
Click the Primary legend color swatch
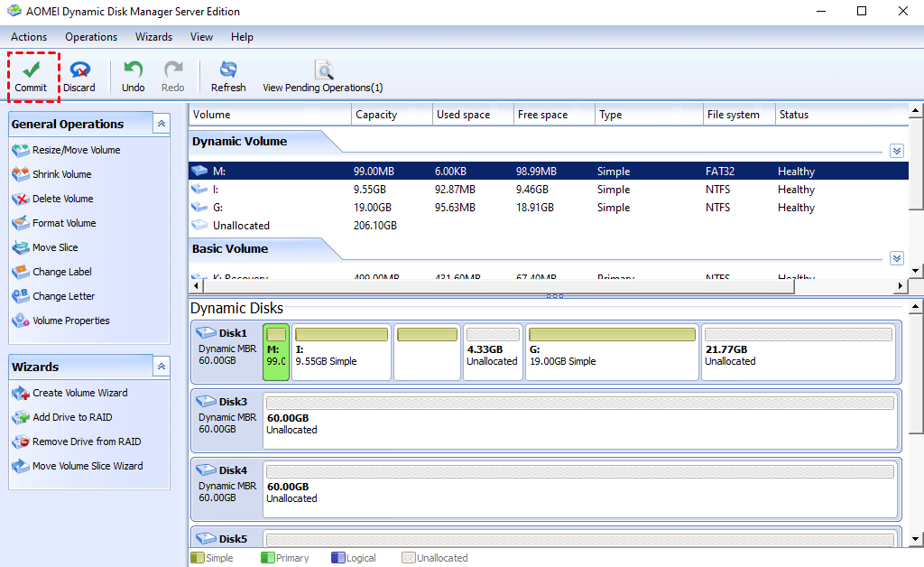point(267,558)
